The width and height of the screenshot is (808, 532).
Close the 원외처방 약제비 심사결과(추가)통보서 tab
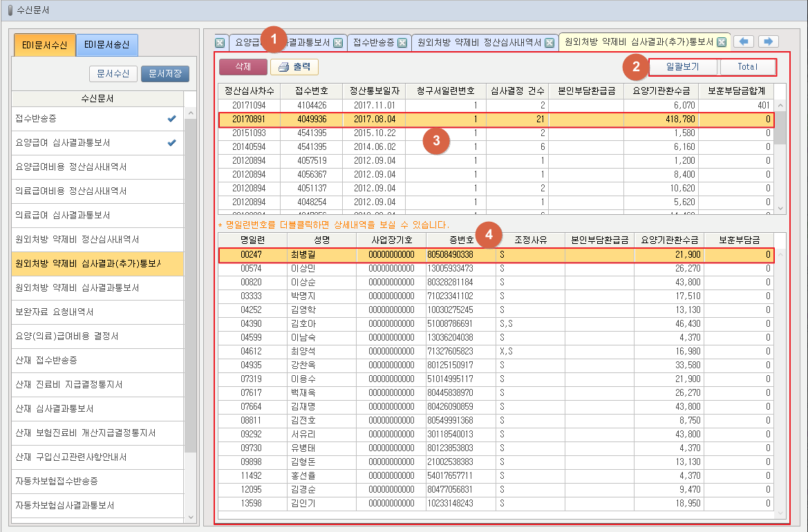pyautogui.click(x=722, y=42)
